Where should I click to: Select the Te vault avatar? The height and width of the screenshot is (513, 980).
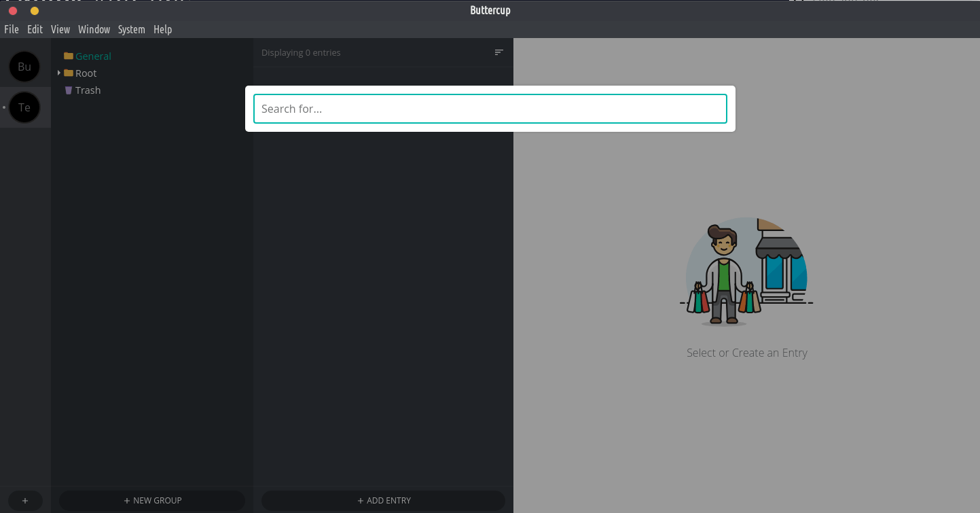[x=24, y=107]
